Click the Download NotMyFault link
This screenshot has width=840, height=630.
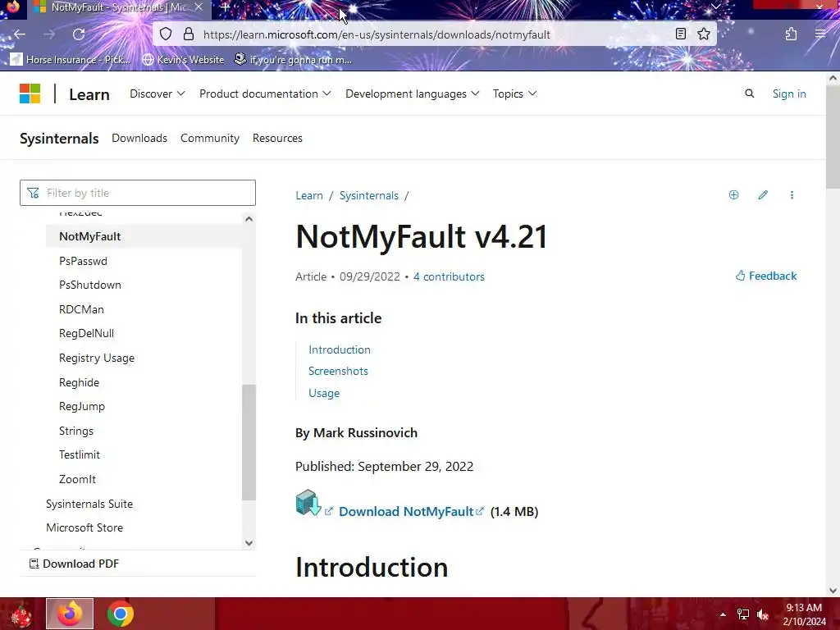pos(411,512)
